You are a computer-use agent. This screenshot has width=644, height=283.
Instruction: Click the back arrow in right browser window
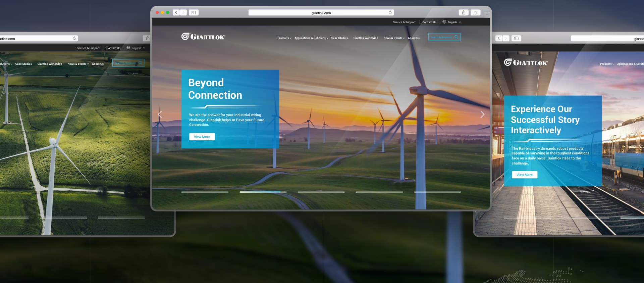pos(499,38)
